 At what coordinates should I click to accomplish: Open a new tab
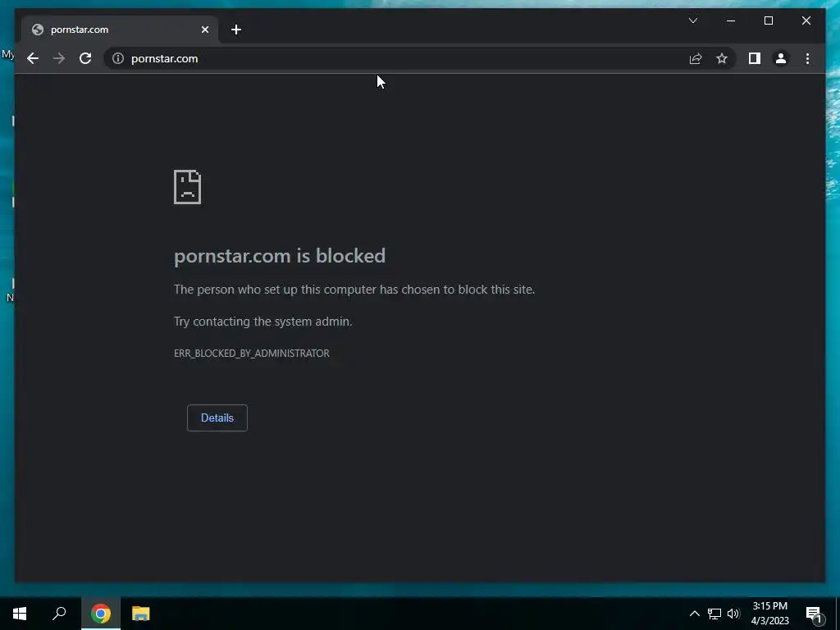(236, 30)
